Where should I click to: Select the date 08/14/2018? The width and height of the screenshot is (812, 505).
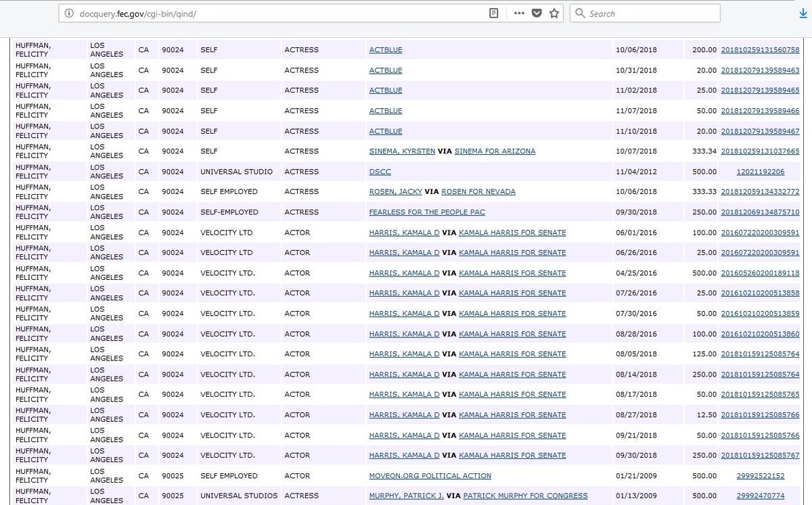(636, 375)
